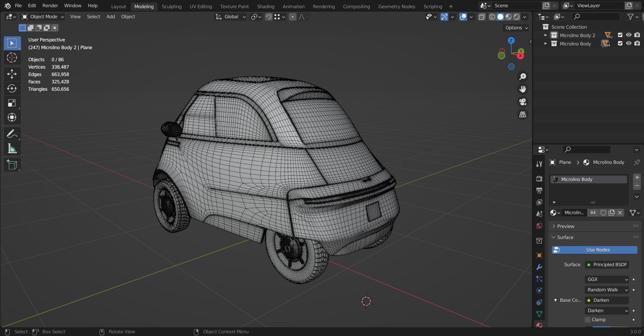Choose the Scale tool
The width and height of the screenshot is (644, 336).
tap(12, 103)
